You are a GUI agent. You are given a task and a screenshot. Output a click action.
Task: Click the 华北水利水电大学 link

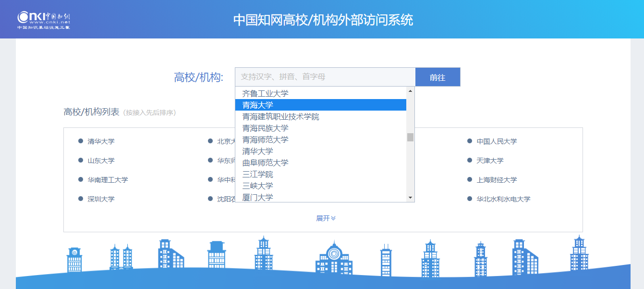pyautogui.click(x=503, y=199)
